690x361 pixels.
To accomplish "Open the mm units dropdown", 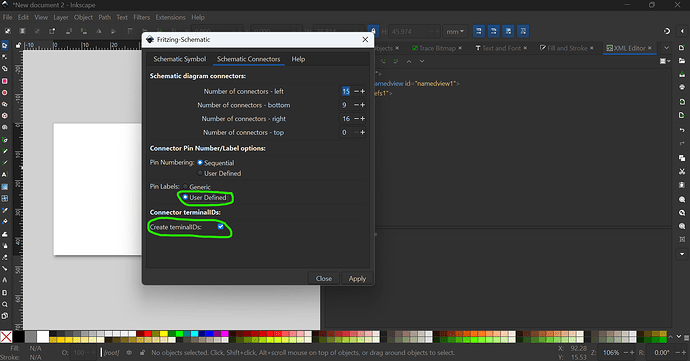I will pos(455,31).
